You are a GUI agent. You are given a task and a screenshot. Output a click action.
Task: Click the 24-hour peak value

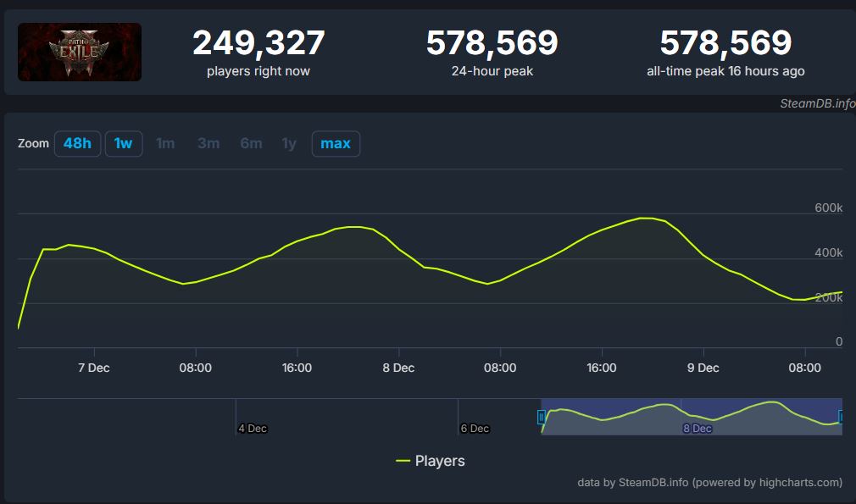(x=492, y=43)
